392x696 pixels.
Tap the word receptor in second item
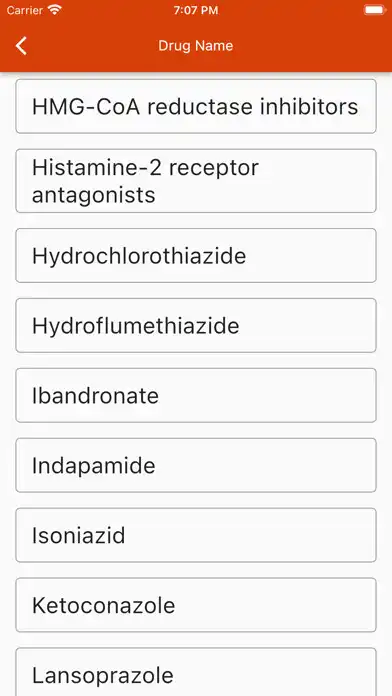tap(218, 169)
